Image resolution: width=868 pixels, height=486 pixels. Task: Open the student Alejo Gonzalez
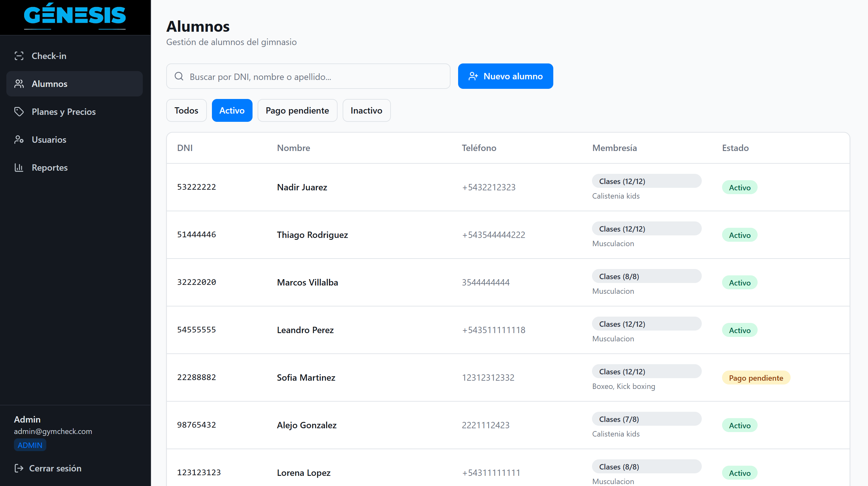[307, 425]
